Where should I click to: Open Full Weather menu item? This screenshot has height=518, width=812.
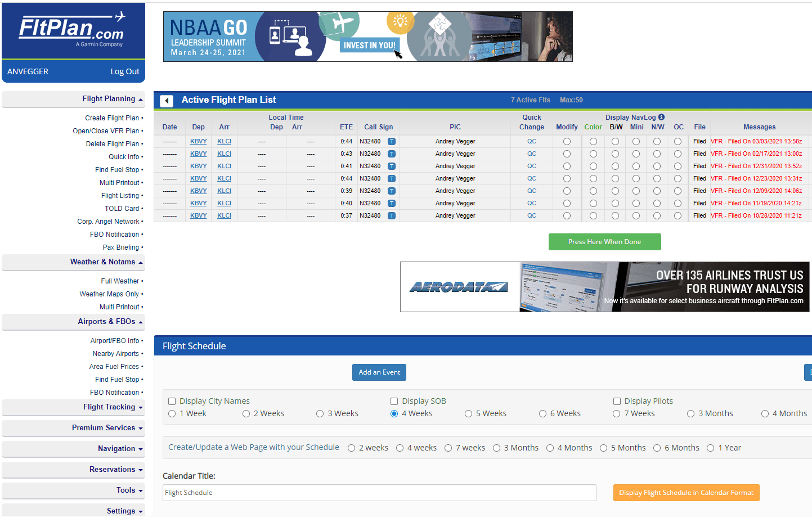pyautogui.click(x=120, y=281)
